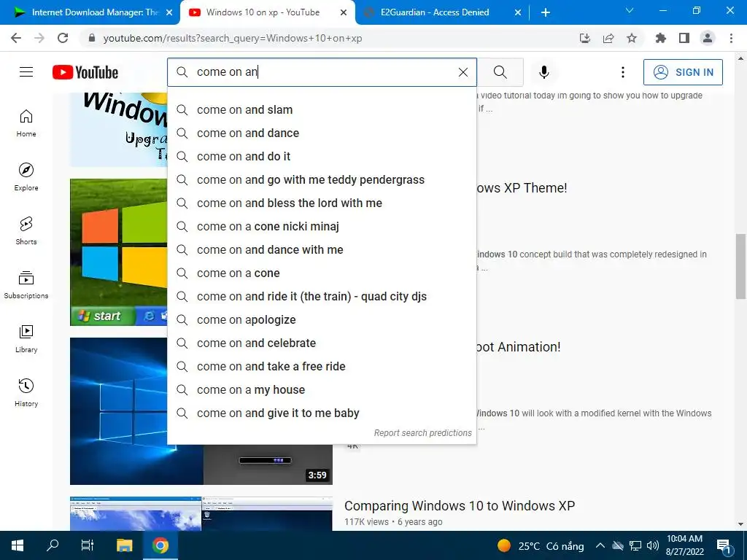
Task: Reload the page
Action: coord(63,38)
